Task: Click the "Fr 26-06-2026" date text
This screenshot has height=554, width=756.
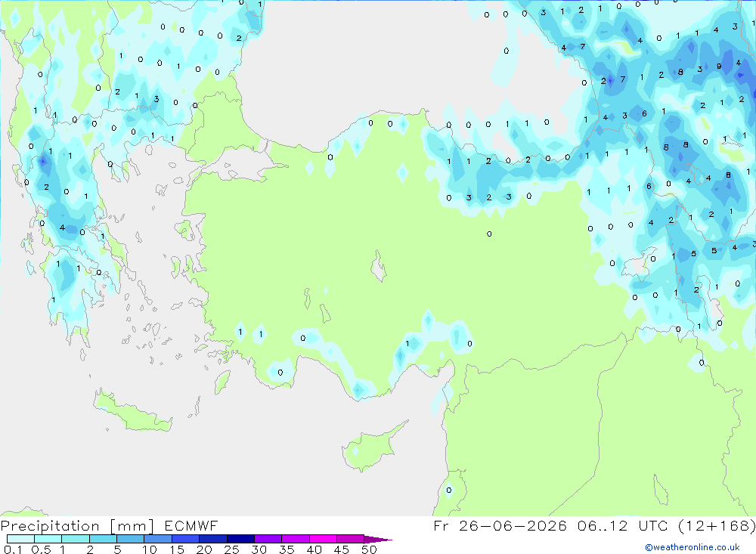Action: click(x=500, y=526)
